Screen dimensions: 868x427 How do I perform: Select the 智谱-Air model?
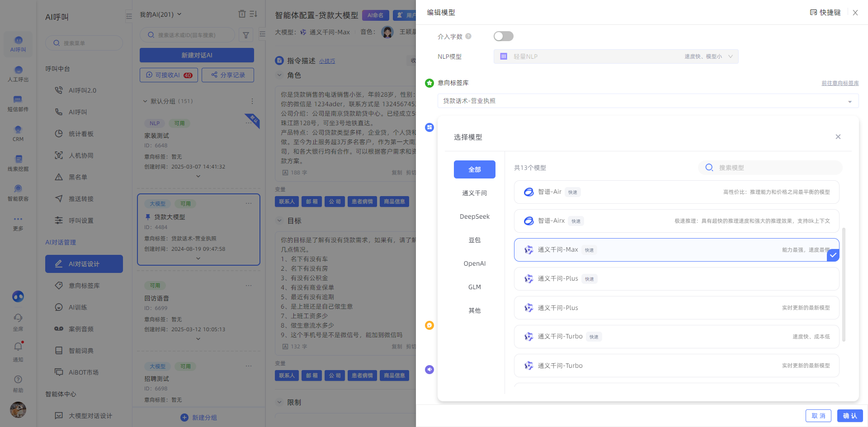676,192
